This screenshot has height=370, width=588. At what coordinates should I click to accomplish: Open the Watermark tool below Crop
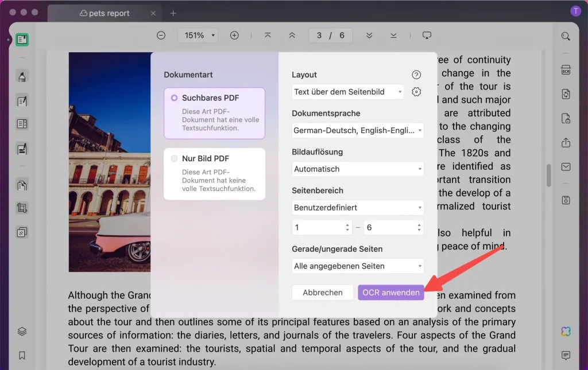click(x=22, y=232)
